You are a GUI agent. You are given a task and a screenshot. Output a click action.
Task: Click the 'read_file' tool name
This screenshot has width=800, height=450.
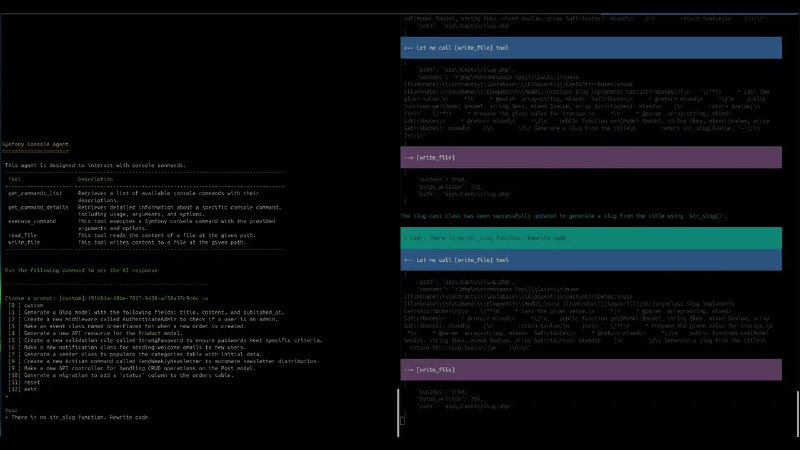[22, 236]
